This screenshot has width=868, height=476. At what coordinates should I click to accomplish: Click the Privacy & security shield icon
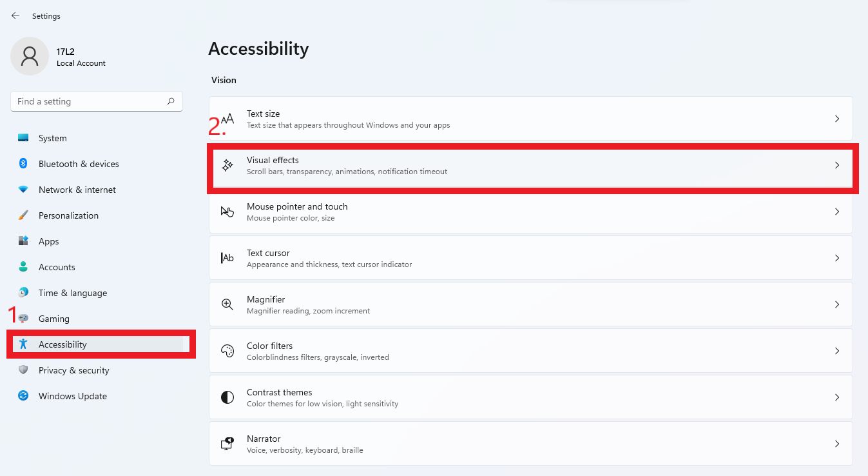23,370
